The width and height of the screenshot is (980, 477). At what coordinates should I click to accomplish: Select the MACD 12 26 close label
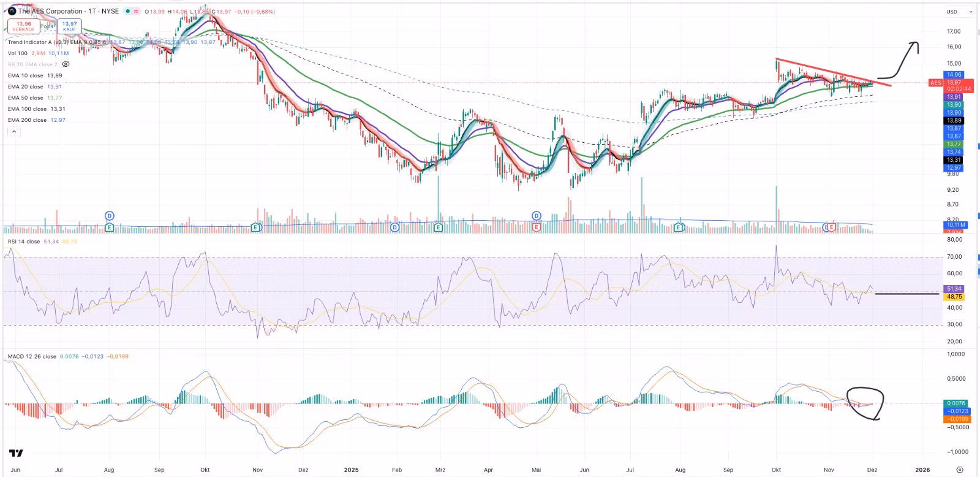click(x=32, y=356)
